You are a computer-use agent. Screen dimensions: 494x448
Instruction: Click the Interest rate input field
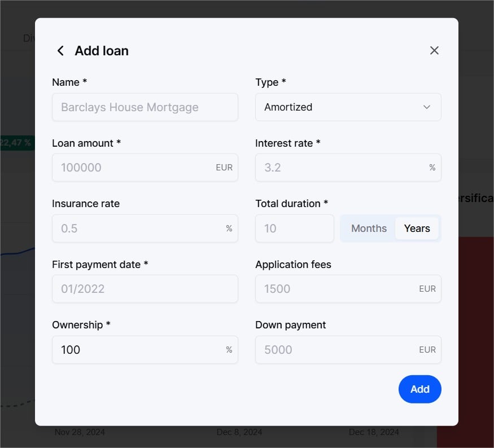348,168
